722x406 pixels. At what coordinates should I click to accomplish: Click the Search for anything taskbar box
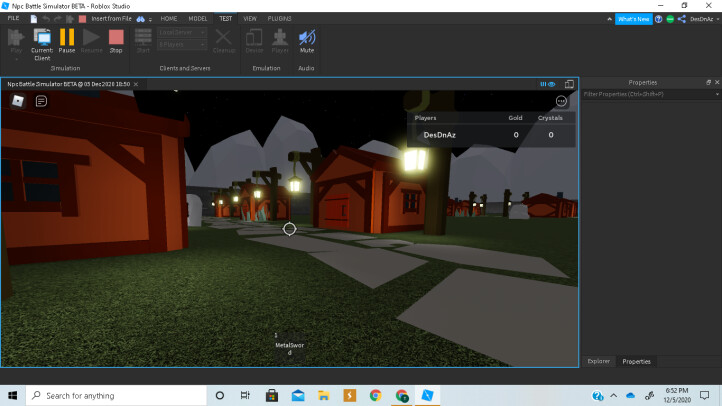[116, 395]
